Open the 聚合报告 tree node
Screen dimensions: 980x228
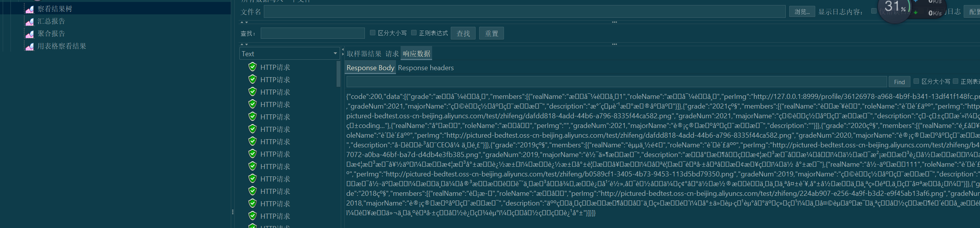click(x=51, y=34)
